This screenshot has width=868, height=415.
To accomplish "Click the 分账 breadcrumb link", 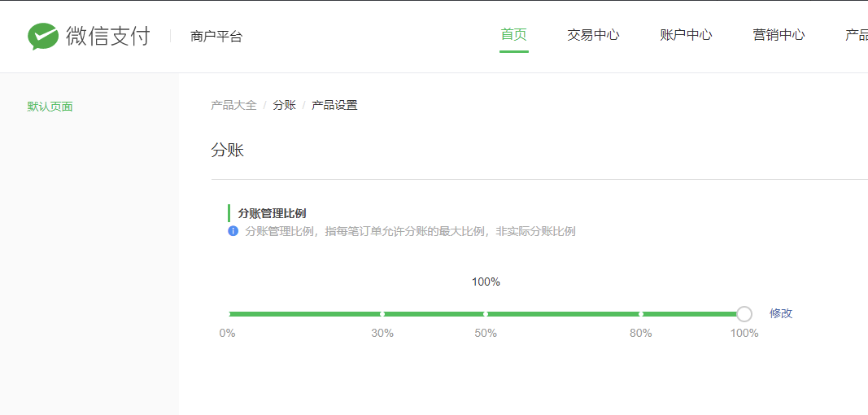I will 284,105.
